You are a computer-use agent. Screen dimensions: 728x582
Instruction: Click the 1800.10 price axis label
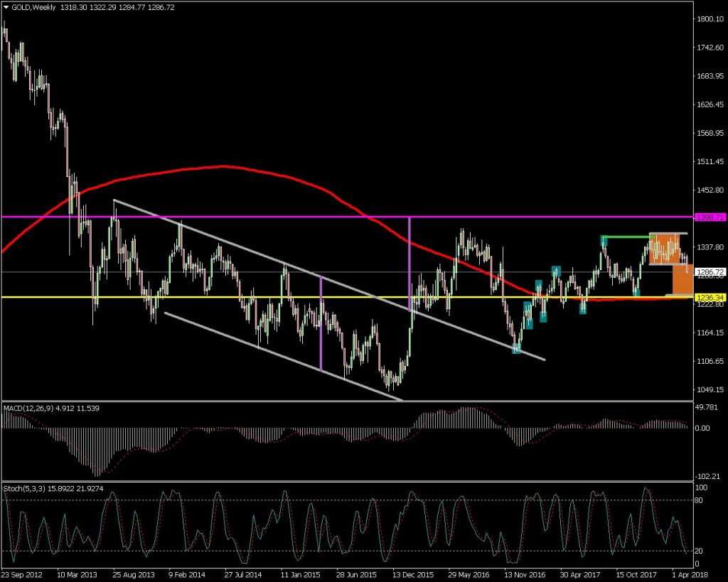point(708,19)
